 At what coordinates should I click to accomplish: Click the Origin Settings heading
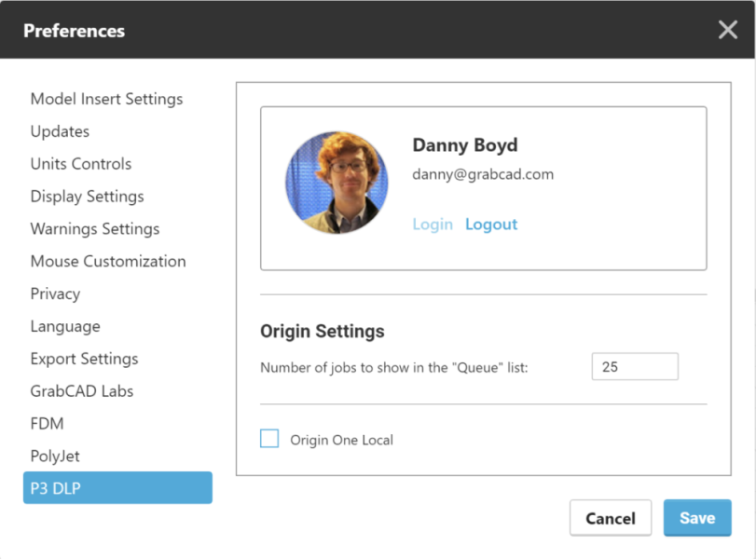(323, 332)
